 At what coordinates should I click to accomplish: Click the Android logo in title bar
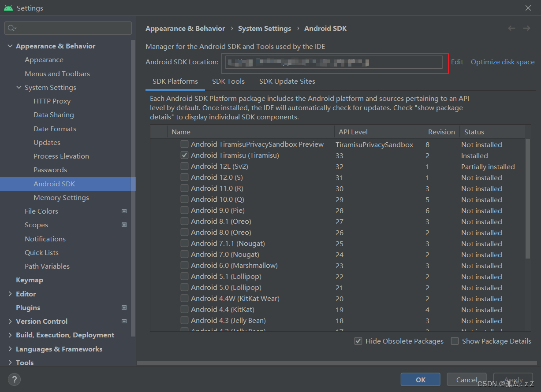8,8
